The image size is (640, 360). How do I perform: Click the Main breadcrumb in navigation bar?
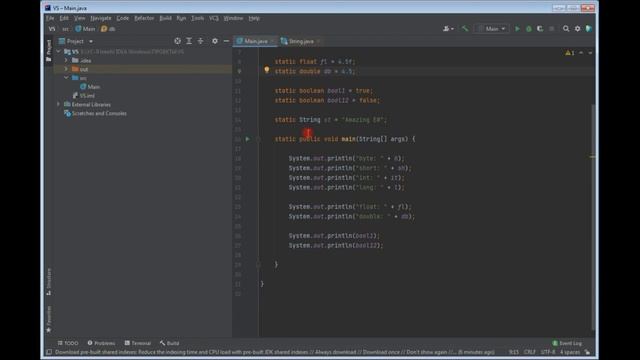pyautogui.click(x=85, y=29)
